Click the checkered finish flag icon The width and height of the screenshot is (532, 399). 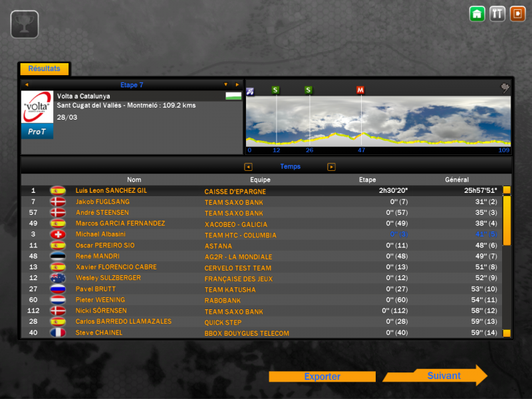tap(505, 88)
